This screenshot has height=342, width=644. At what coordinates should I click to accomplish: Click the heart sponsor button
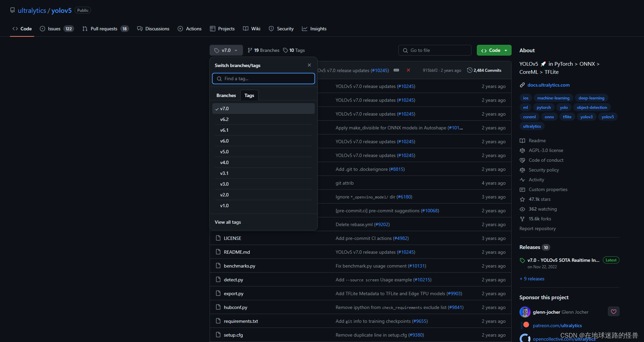tap(613, 312)
